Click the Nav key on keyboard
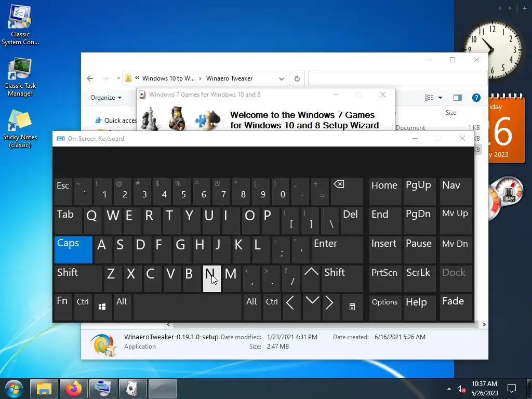Image resolution: width=532 pixels, height=399 pixels. (456, 191)
